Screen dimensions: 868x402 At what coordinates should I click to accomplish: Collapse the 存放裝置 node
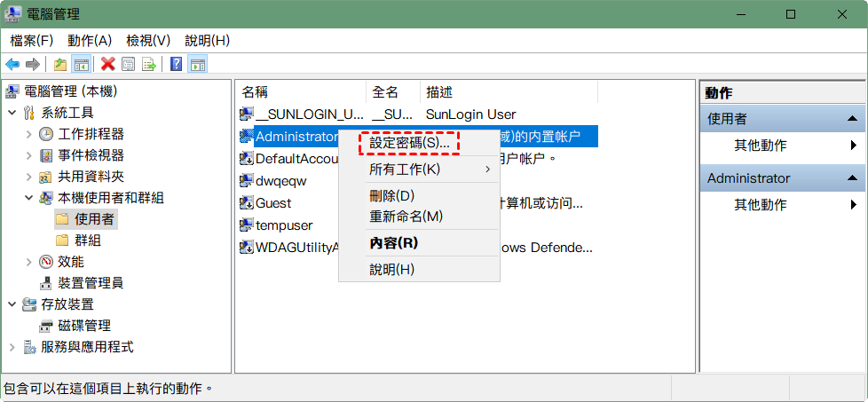pos(12,304)
